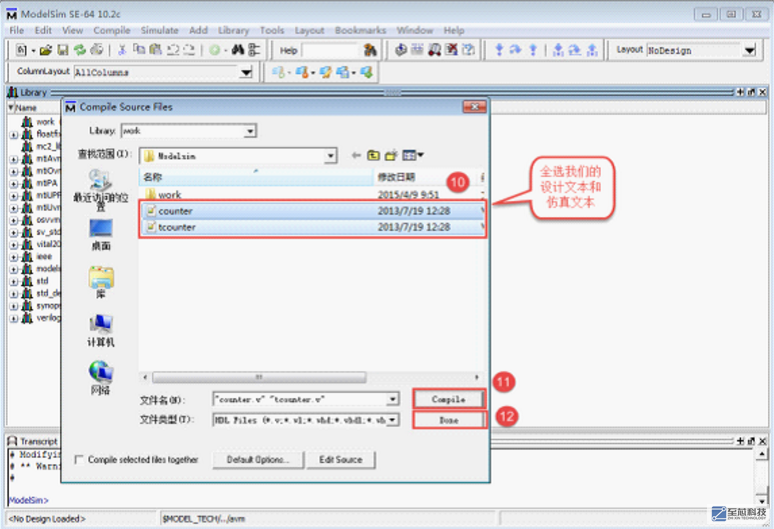Click the Default Options button
This screenshot has height=529, width=774.
(258, 460)
